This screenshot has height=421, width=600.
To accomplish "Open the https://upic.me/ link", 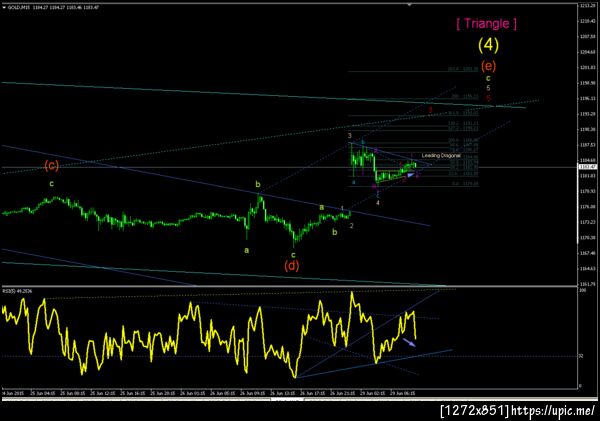I will pos(553,411).
